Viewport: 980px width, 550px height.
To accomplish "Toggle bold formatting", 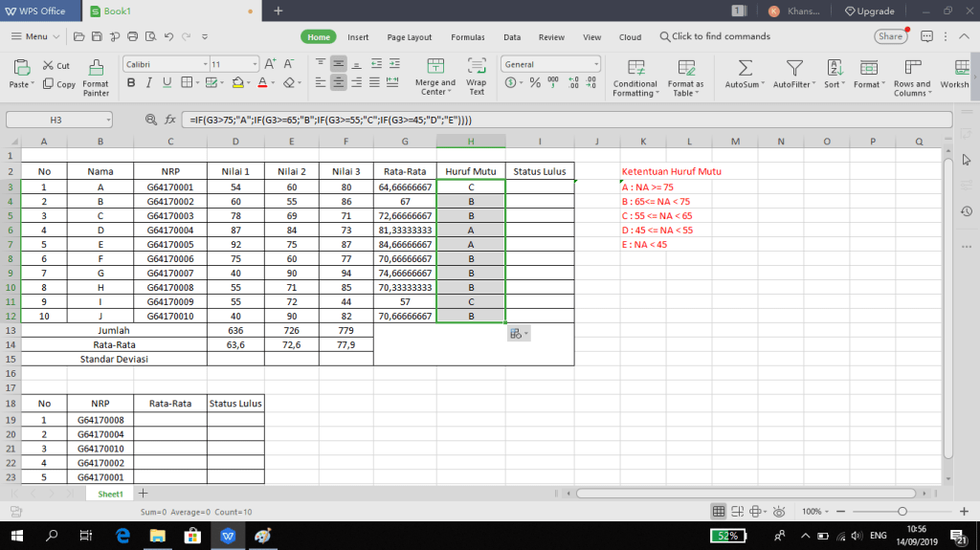I will pos(130,83).
